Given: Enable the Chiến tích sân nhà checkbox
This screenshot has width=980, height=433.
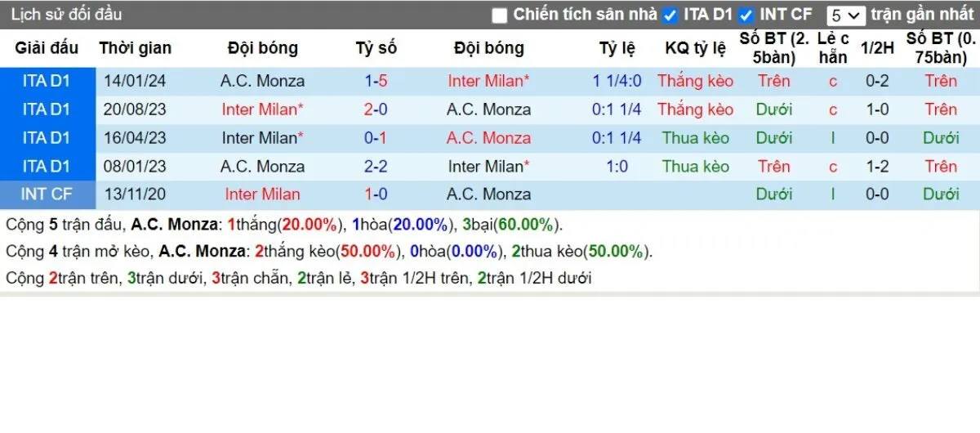Looking at the screenshot, I should [500, 16].
